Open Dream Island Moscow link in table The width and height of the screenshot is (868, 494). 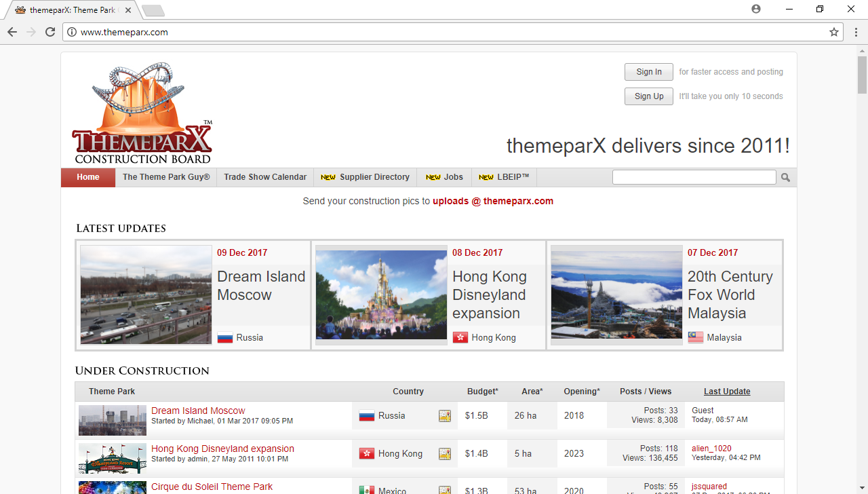tap(198, 411)
